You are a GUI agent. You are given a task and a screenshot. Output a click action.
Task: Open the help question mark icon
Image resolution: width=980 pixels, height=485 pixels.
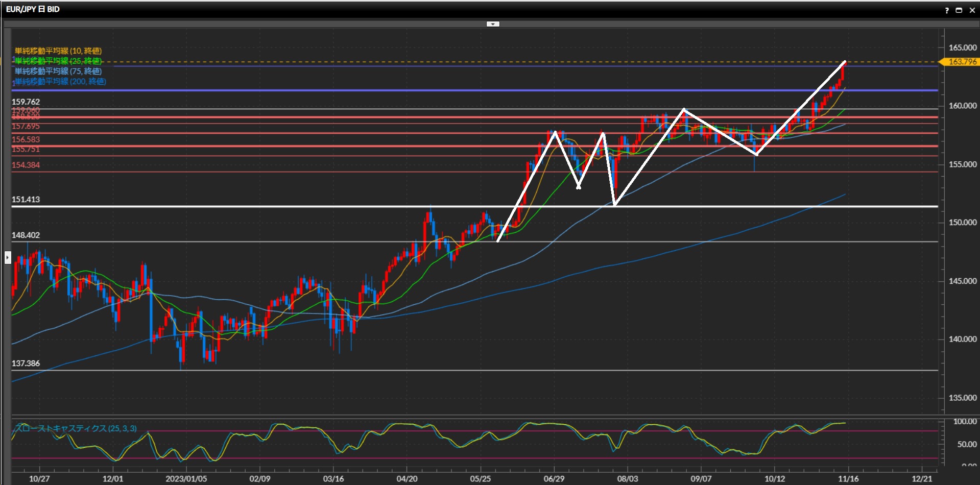pyautogui.click(x=947, y=10)
